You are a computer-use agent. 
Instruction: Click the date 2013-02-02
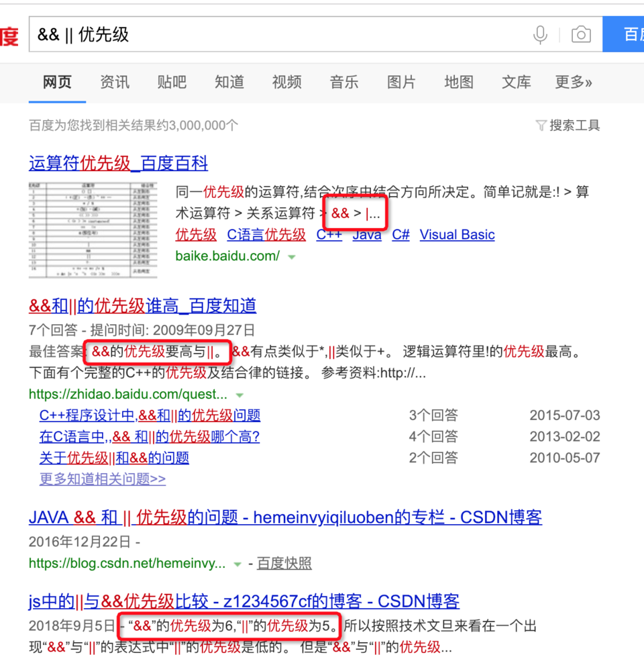pos(565,437)
